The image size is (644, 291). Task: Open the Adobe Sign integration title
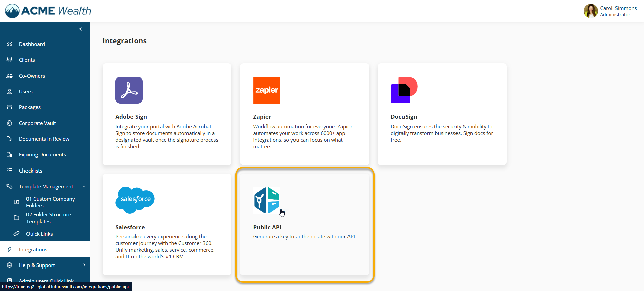tap(131, 117)
